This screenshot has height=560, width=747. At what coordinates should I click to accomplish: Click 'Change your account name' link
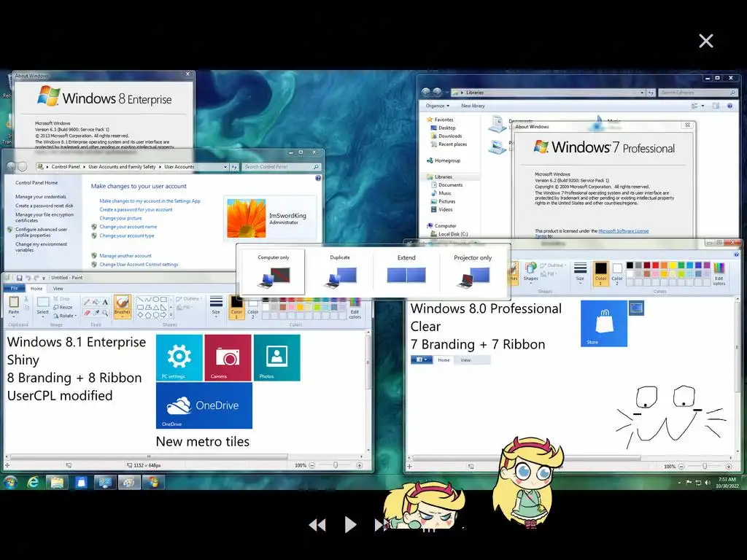click(128, 227)
